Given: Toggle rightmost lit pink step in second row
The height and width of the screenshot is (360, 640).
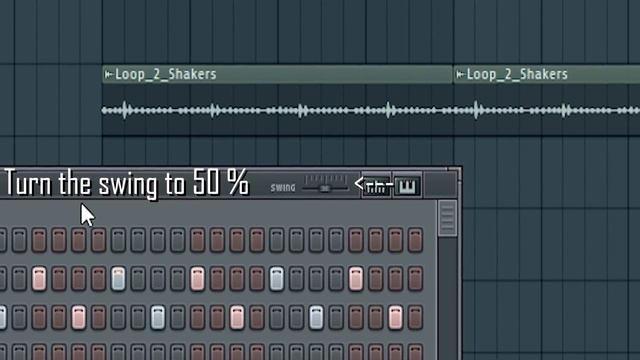Looking at the screenshot, I should (356, 278).
